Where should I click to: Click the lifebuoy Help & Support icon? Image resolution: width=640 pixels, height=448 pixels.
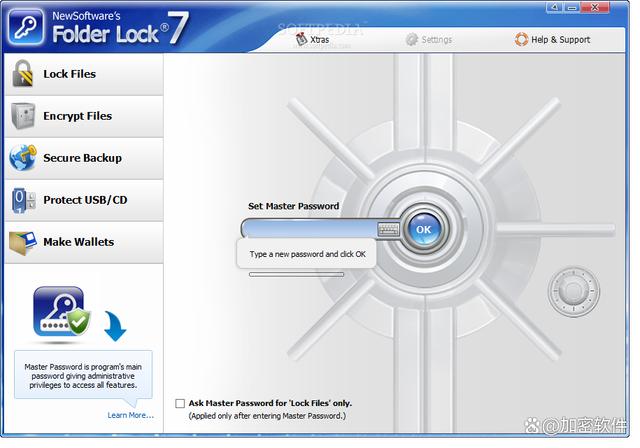click(521, 40)
